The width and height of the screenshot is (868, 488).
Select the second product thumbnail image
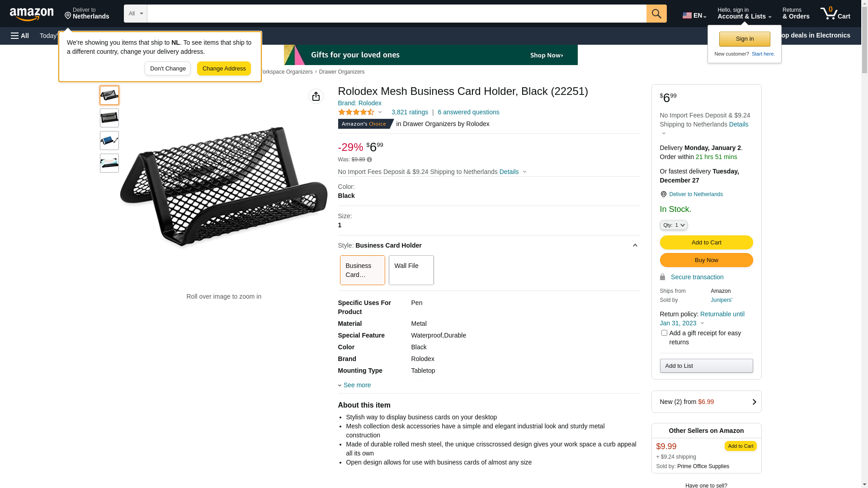(109, 118)
